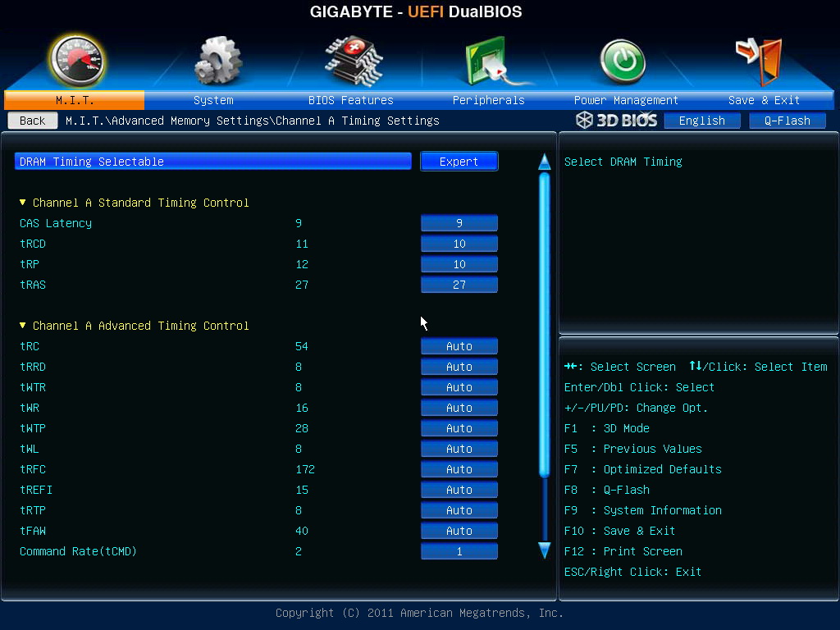Screen dimensions: 840x630
Task: Switch to the System tab
Action: 213,100
